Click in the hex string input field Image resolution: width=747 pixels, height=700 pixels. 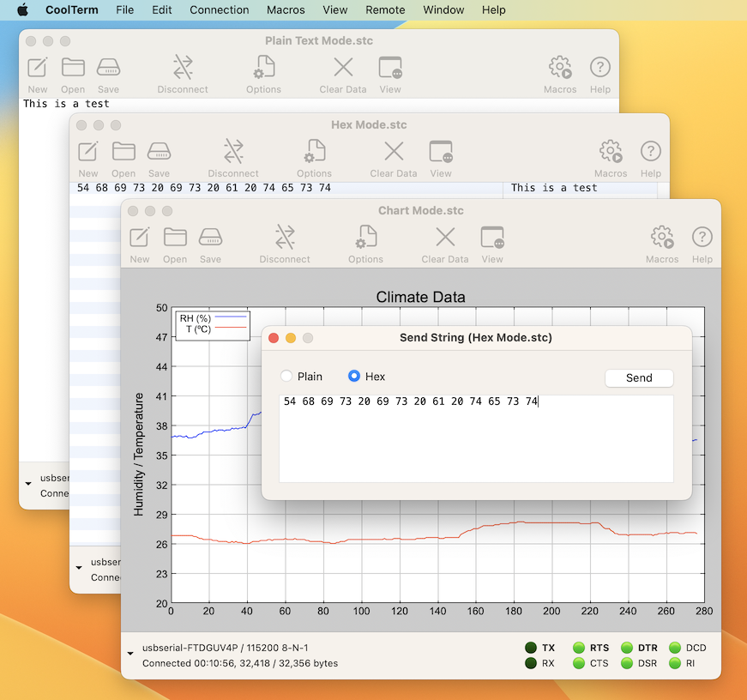click(x=476, y=438)
